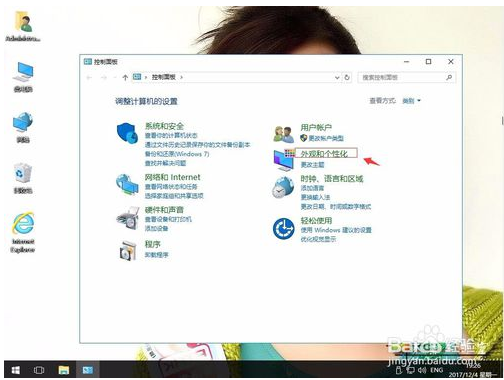Open the Network and Internet globe icon
The height and width of the screenshot is (380, 504).
tap(127, 185)
